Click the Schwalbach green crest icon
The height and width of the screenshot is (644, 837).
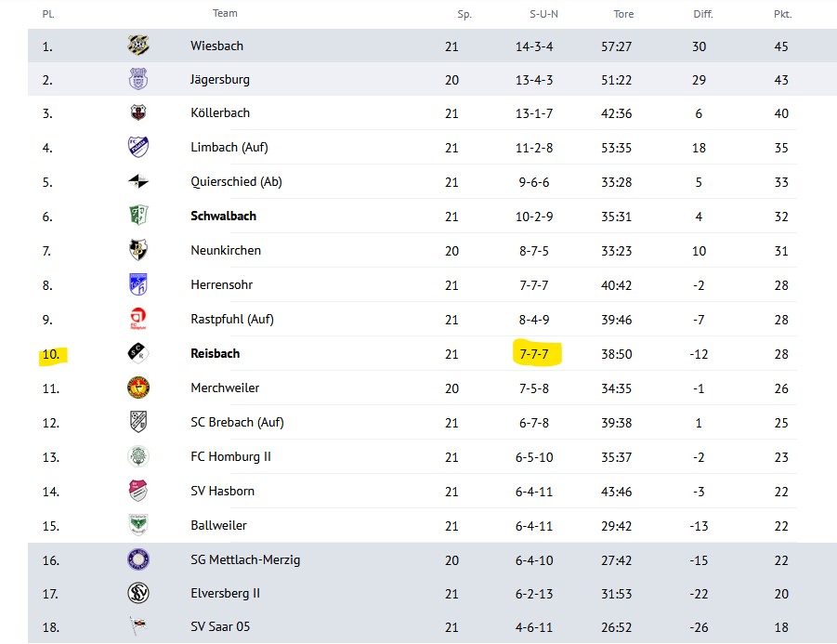coord(138,216)
